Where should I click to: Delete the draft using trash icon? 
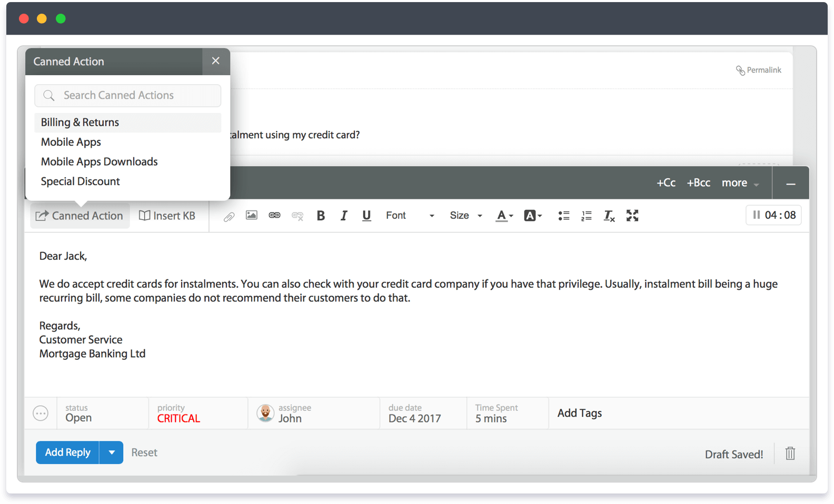pos(790,453)
